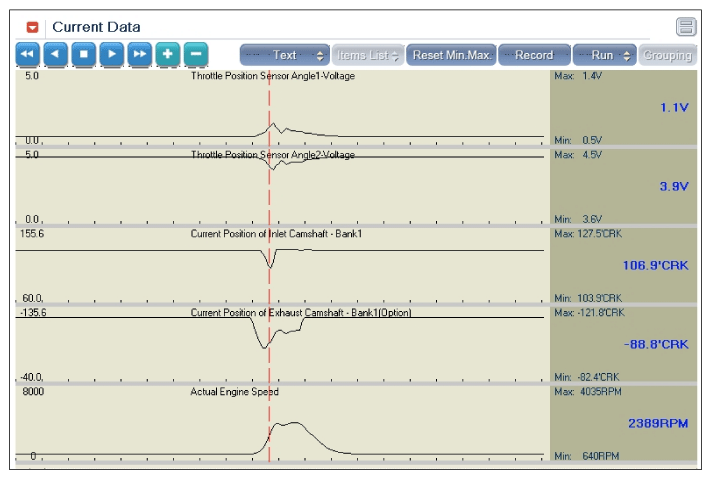Click the Max 1.4V reading
The height and width of the screenshot is (479, 711).
578,76
